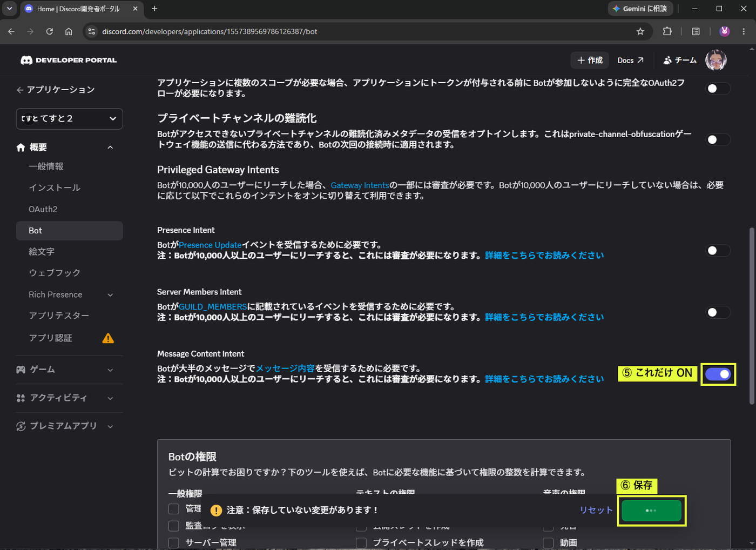Click the 作成 button

(x=590, y=60)
